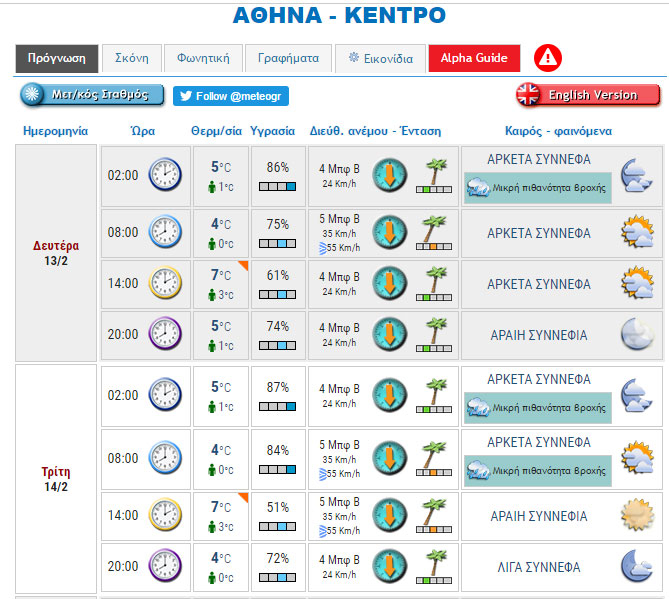Open the red Alpha Guide tab

[474, 58]
